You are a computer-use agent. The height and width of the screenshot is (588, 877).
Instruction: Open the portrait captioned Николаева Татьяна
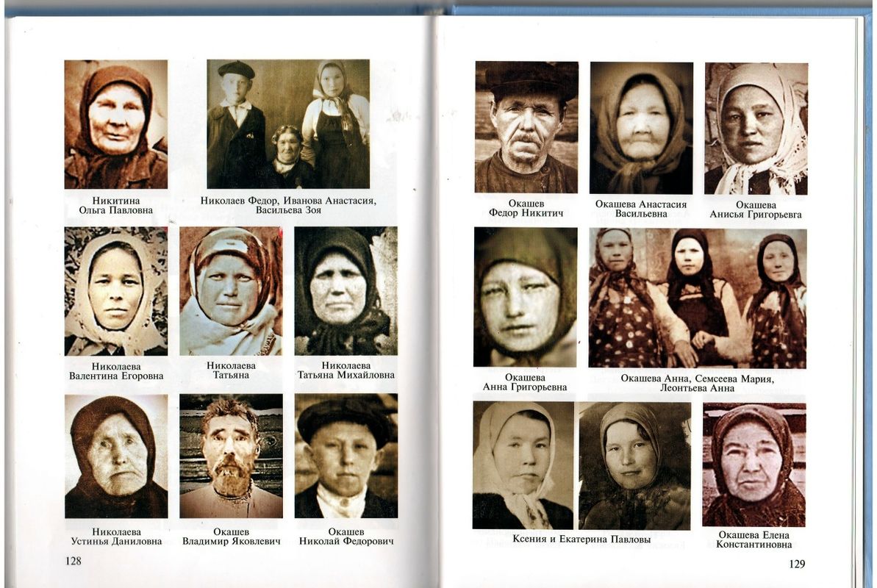[x=231, y=291]
